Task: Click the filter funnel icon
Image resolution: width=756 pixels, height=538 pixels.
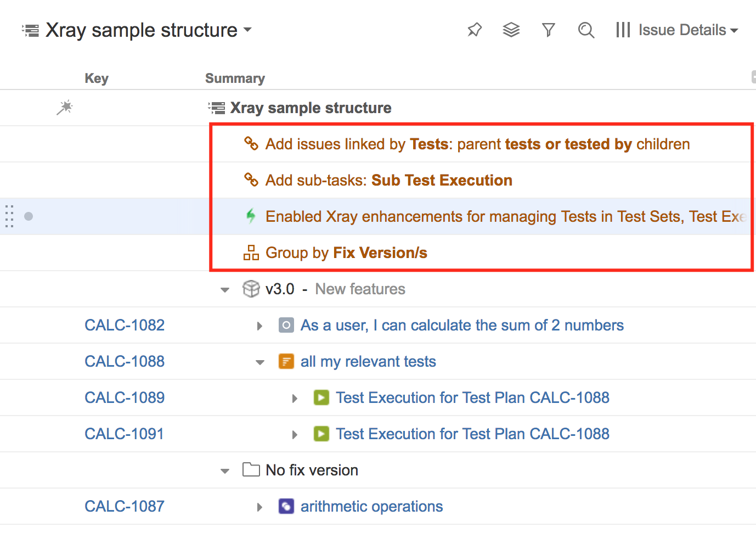Action: coord(549,30)
